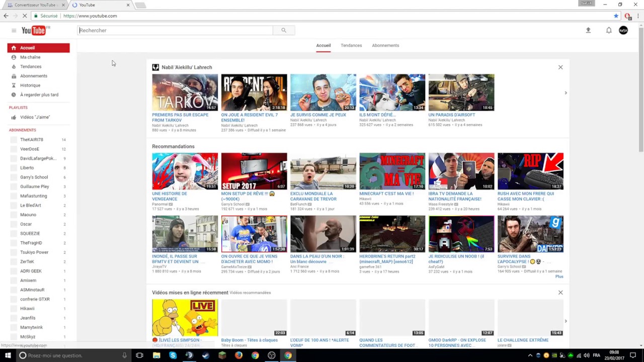644x362 pixels.
Task: Play UN PARADIS D'AIRSOFT thumbnail
Action: tap(461, 93)
